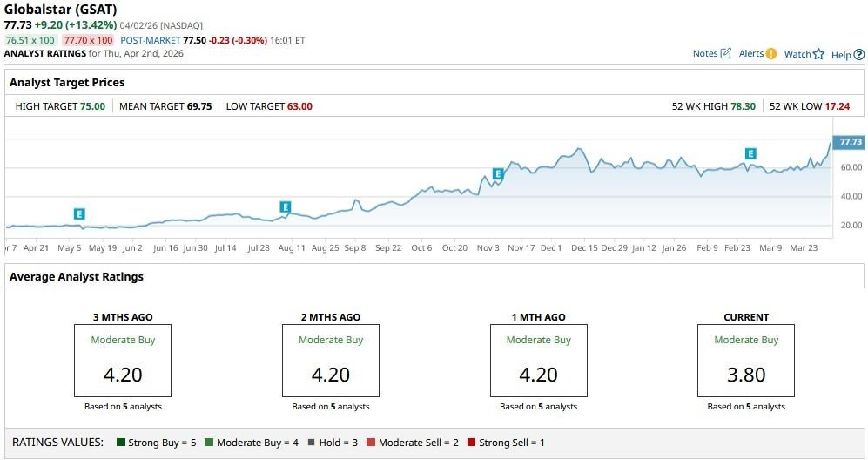The width and height of the screenshot is (868, 460).
Task: Click the Globalstar (GSAT) title
Action: point(60,10)
